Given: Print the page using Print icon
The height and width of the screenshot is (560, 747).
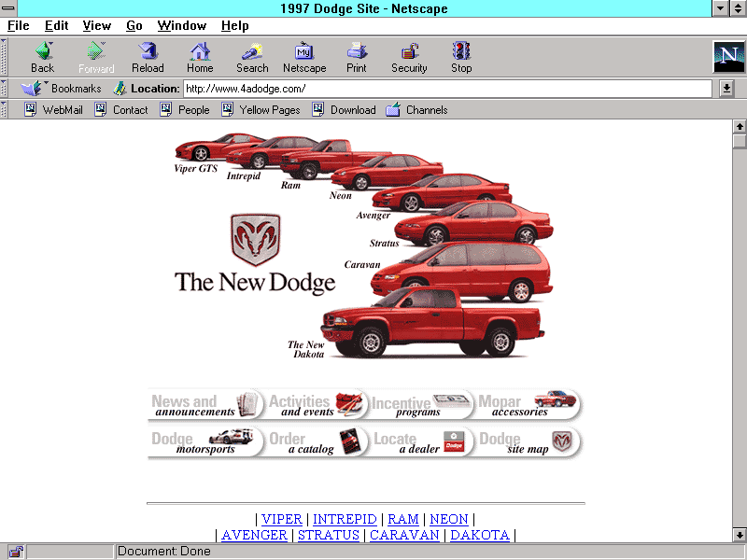Looking at the screenshot, I should coord(357,57).
